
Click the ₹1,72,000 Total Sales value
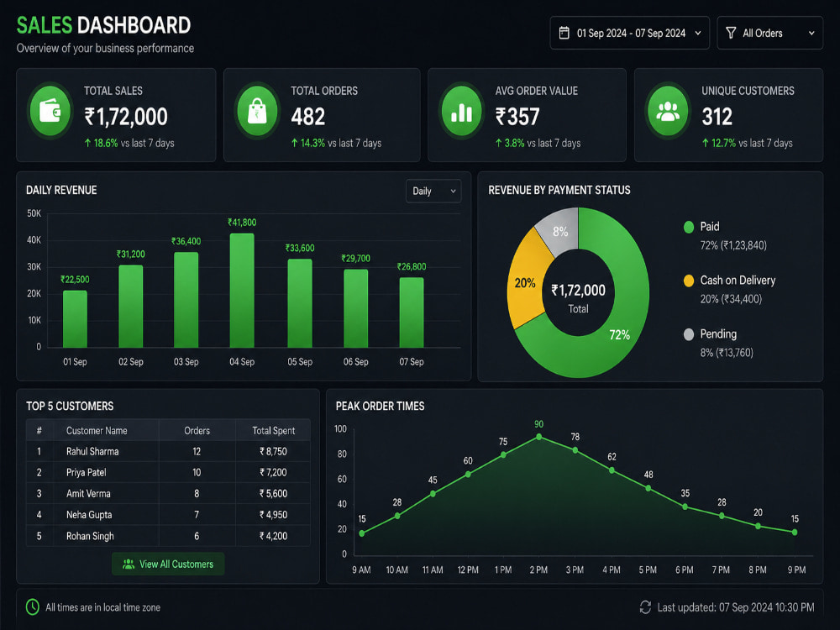point(126,117)
